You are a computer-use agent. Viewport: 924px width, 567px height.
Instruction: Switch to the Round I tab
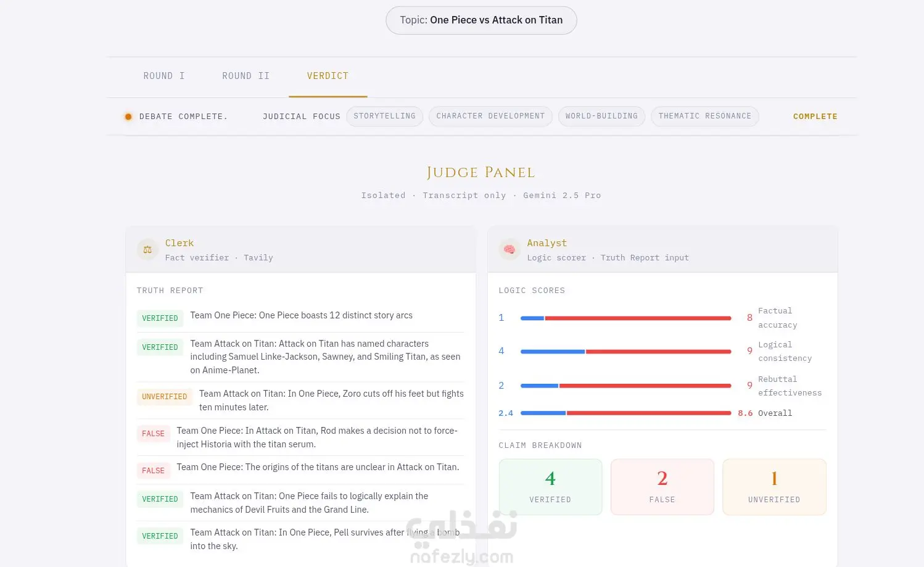coord(164,76)
